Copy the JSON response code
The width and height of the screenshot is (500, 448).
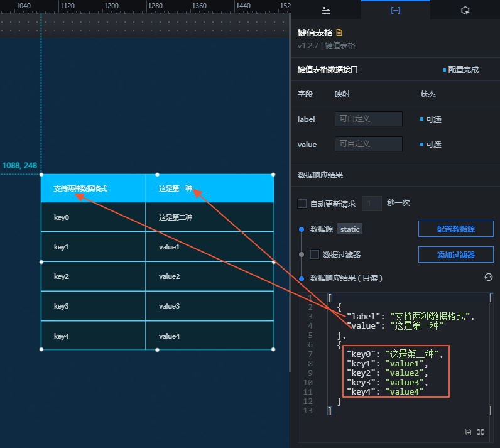pyautogui.click(x=468, y=432)
